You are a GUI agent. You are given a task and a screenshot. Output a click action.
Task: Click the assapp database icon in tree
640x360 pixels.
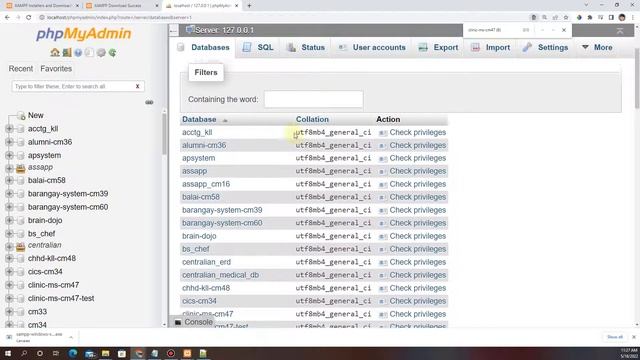[20, 168]
